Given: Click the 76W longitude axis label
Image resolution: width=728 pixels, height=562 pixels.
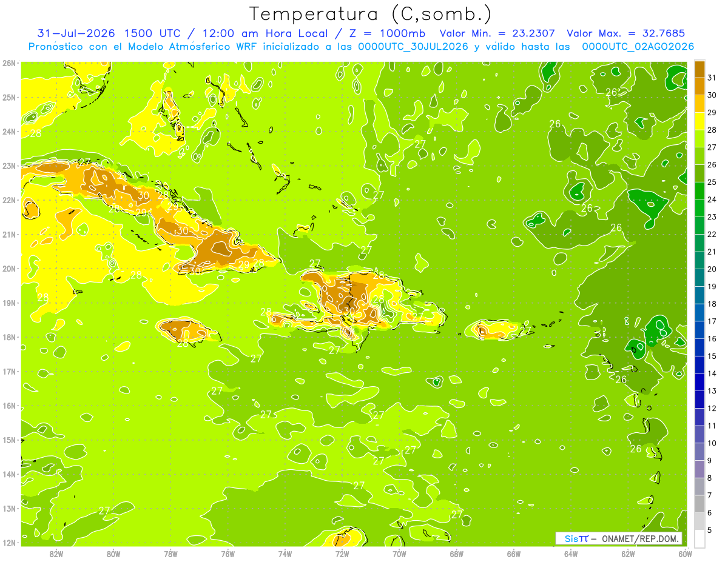Looking at the screenshot, I should coord(227,554).
